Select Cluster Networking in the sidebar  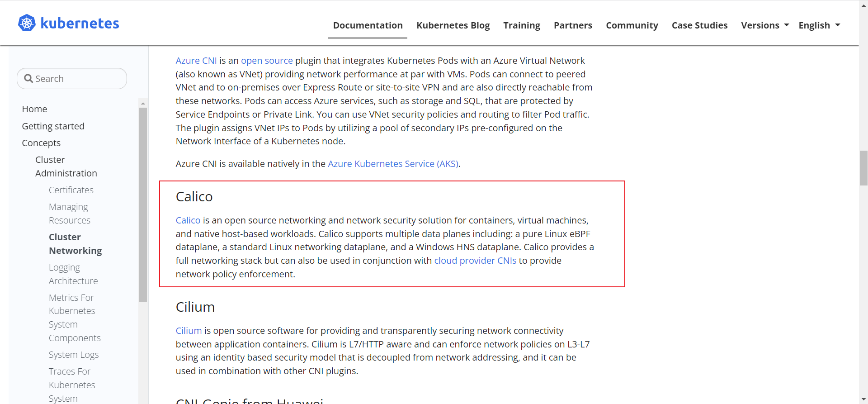click(x=75, y=243)
